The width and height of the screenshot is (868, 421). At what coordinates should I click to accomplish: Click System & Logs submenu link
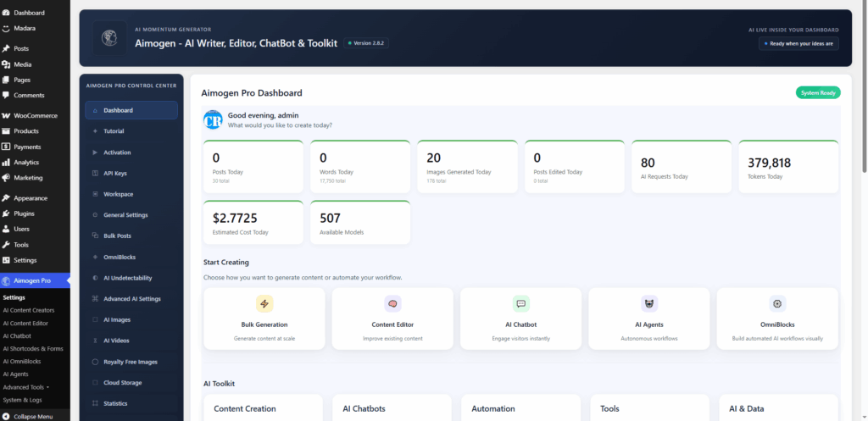[x=22, y=400]
